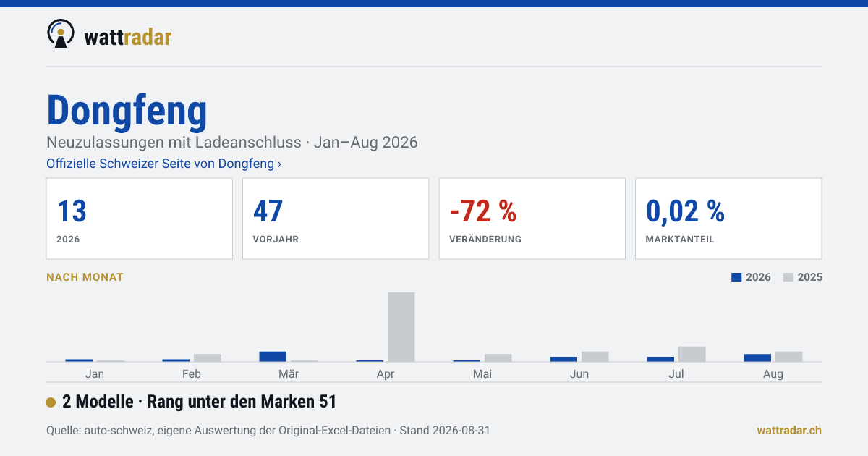The image size is (868, 456).
Task: Open the official Swiss Dongfeng page link
Action: pyautogui.click(x=163, y=164)
